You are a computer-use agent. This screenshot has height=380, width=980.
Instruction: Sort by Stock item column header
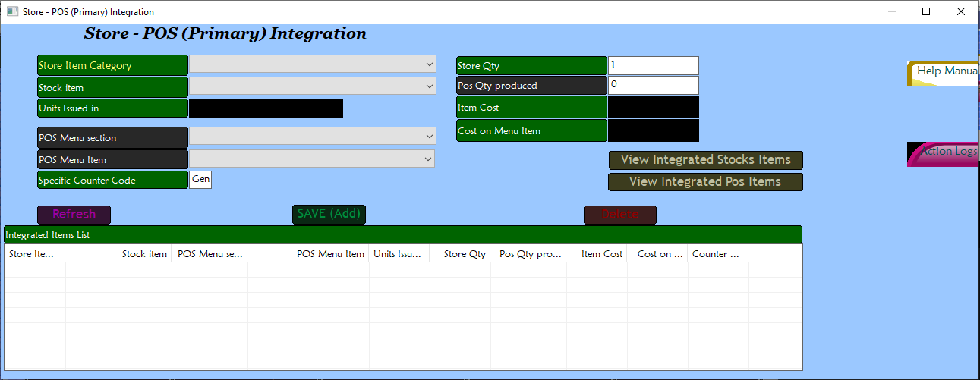(x=119, y=254)
